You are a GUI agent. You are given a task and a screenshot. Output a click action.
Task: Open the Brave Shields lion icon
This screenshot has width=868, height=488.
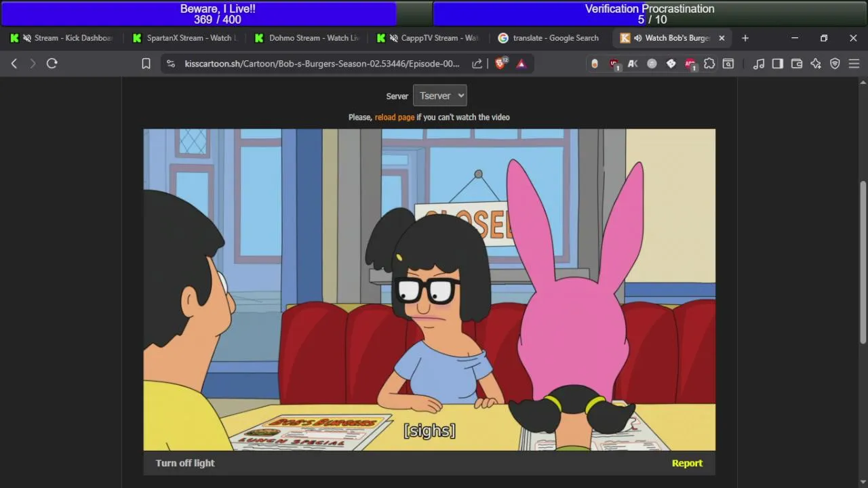pyautogui.click(x=500, y=63)
